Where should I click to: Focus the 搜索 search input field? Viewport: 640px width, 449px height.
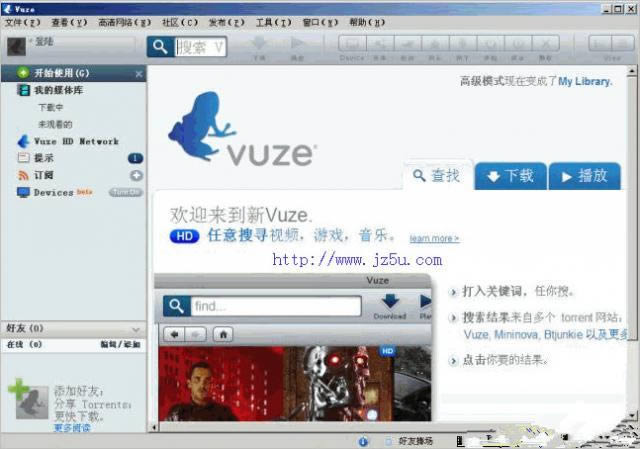click(x=200, y=47)
